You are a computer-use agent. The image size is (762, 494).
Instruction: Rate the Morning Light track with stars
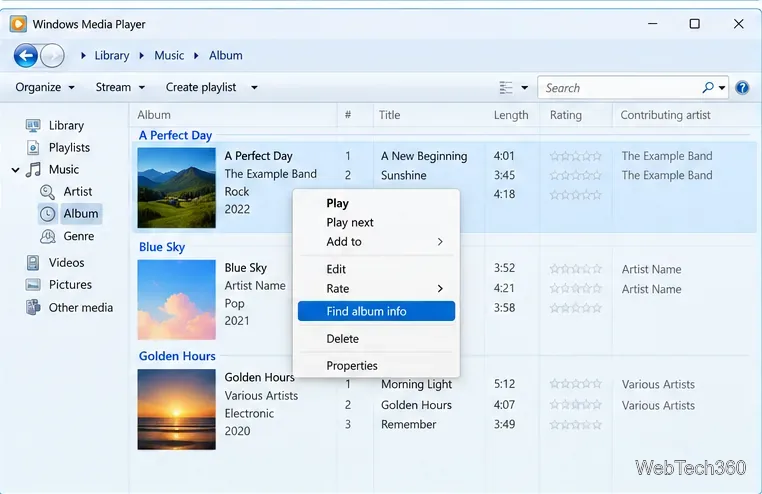(x=575, y=384)
